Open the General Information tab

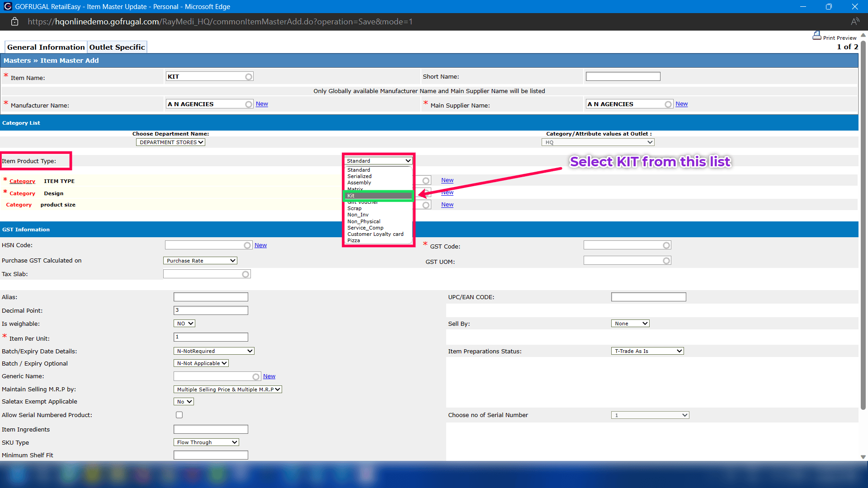click(x=46, y=47)
